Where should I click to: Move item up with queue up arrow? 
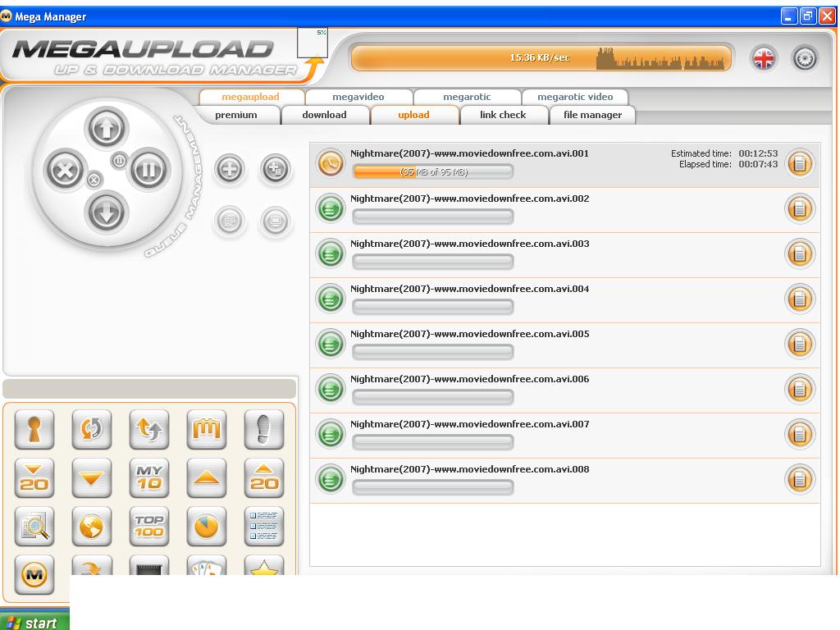click(106, 128)
